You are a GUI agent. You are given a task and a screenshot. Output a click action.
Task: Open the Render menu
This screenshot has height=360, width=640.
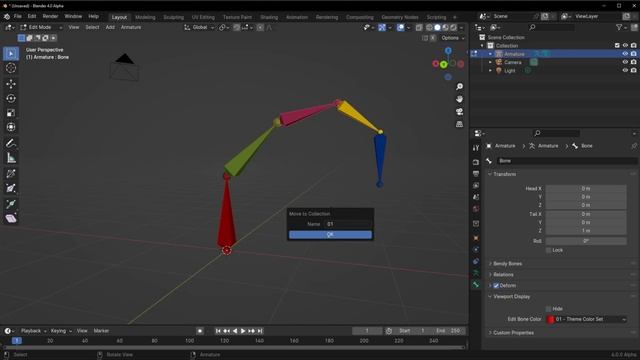(50, 17)
